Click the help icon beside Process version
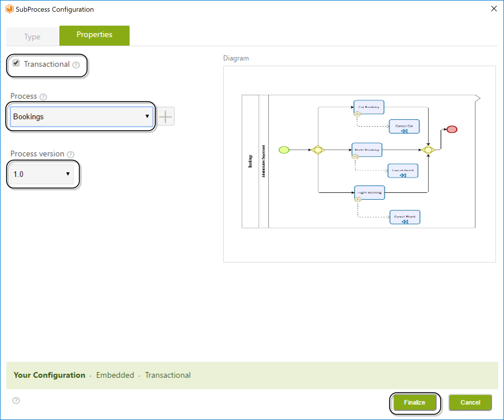The width and height of the screenshot is (504, 420). [70, 155]
